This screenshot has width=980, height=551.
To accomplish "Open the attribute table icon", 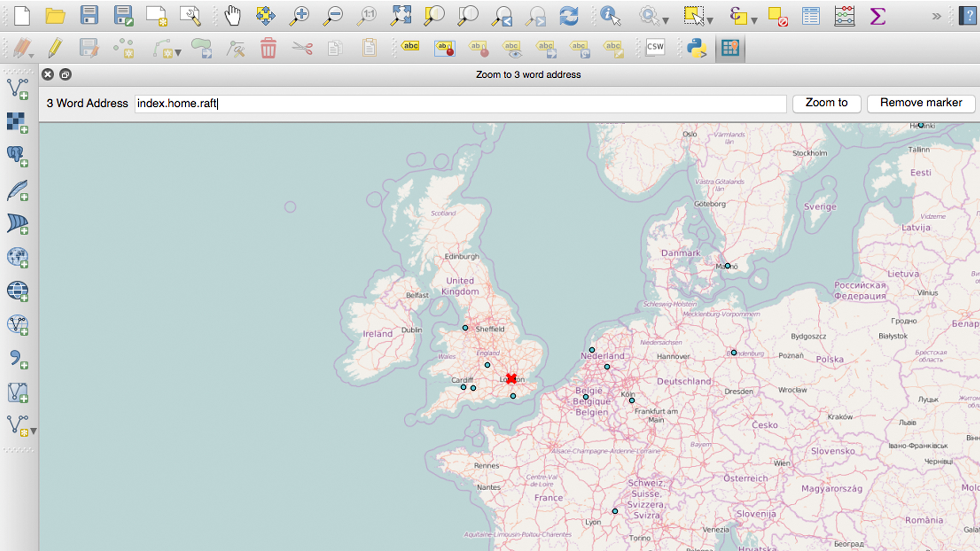I will 811,16.
